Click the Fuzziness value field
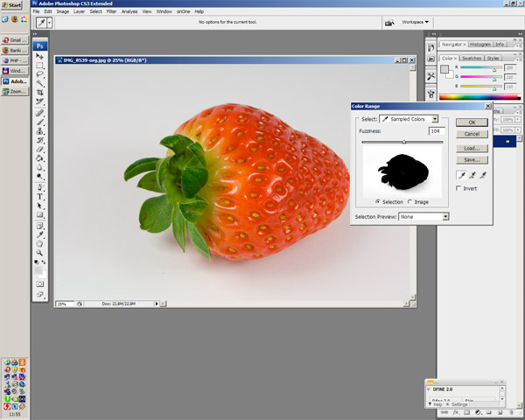The image size is (525, 420). tap(436, 130)
